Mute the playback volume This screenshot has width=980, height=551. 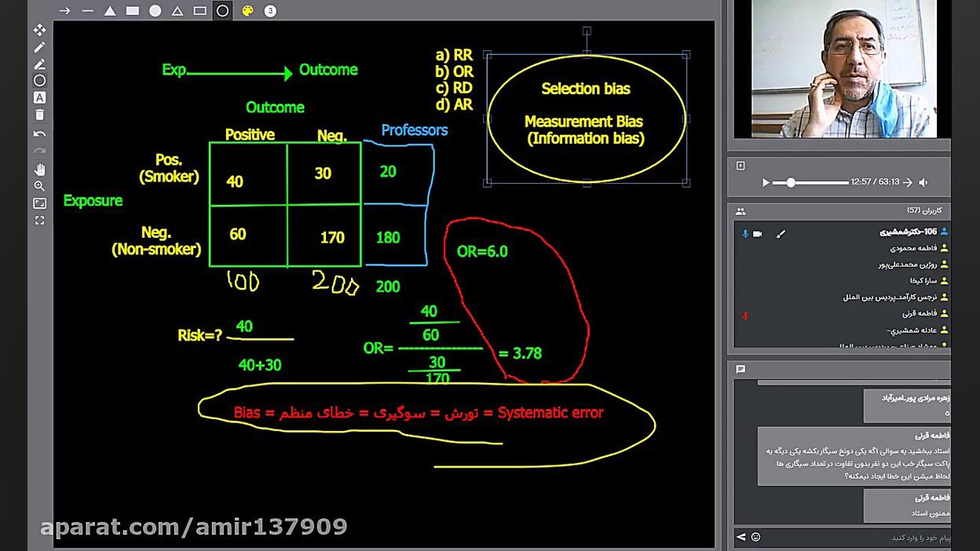[923, 182]
